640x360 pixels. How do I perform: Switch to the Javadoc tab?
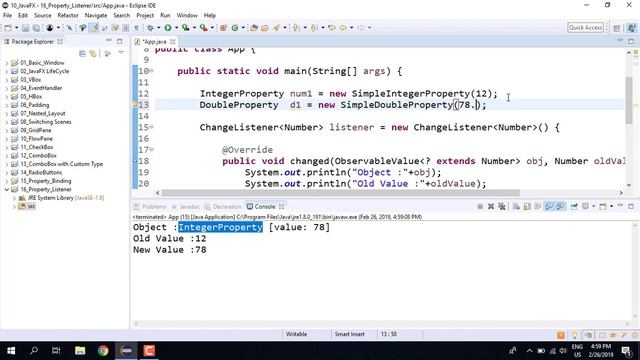[186, 207]
